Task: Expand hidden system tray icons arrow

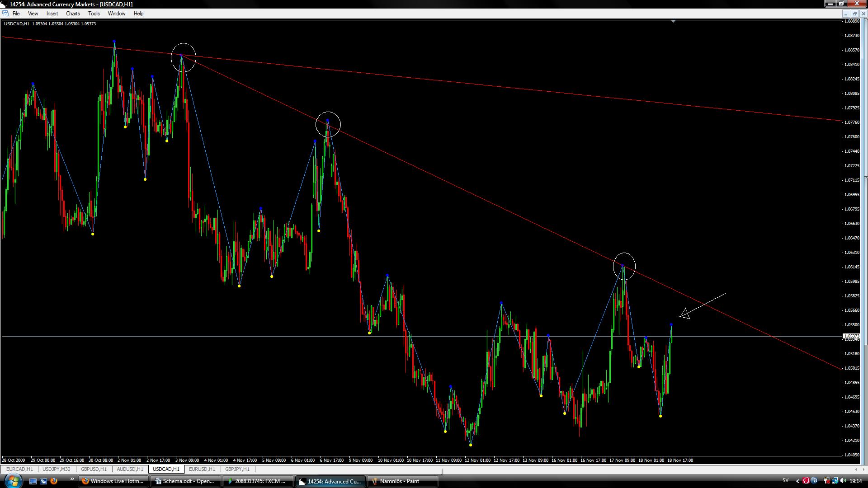Action: 797,481
